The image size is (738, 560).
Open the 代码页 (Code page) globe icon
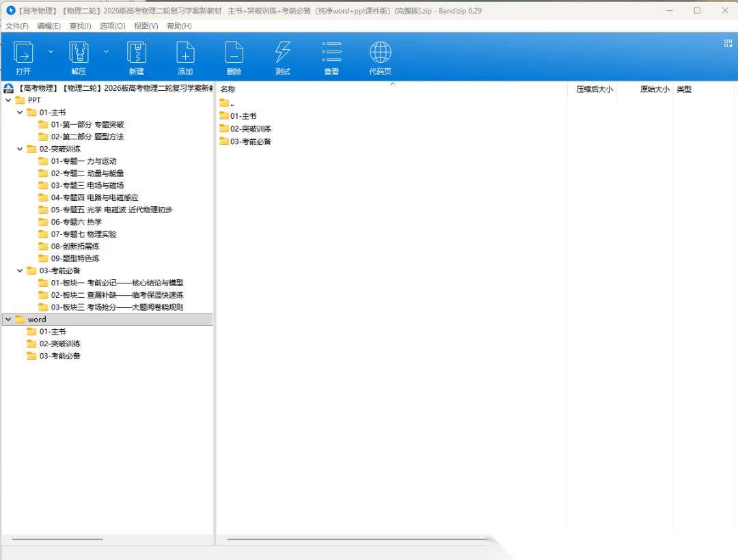pos(381,53)
